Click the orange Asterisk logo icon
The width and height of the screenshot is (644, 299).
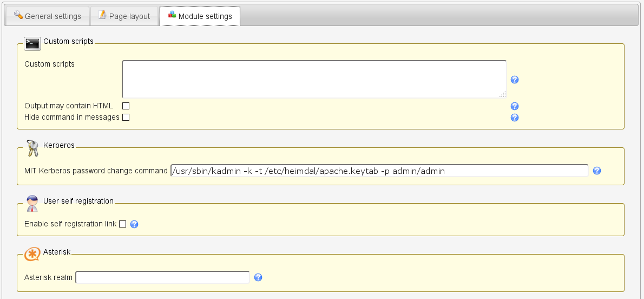pyautogui.click(x=32, y=253)
